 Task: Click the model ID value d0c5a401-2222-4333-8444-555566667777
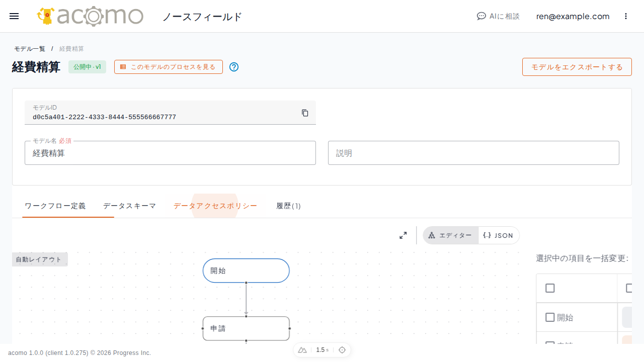104,117
